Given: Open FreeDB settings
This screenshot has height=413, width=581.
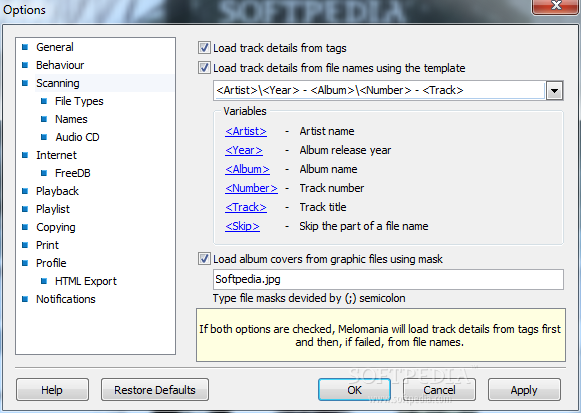Looking at the screenshot, I should click(73, 173).
